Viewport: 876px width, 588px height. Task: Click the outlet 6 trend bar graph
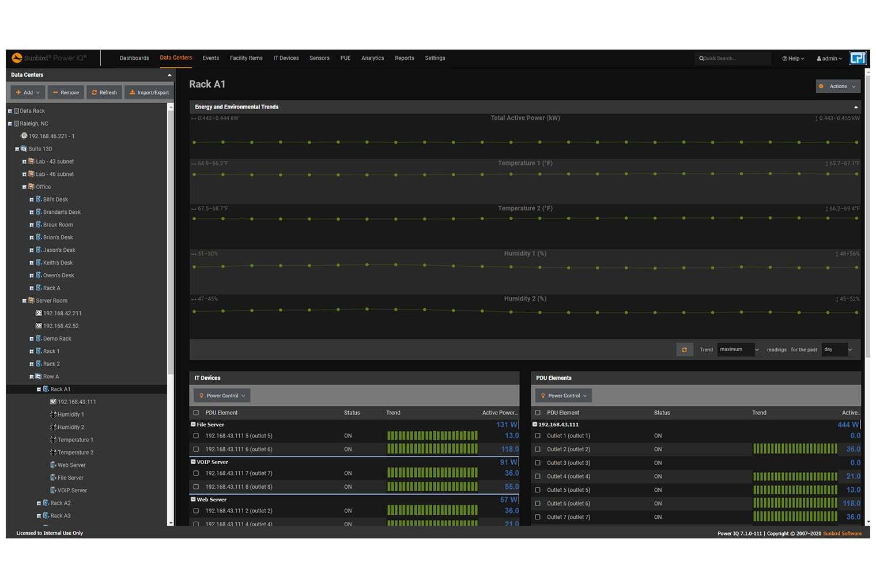pyautogui.click(x=432, y=450)
